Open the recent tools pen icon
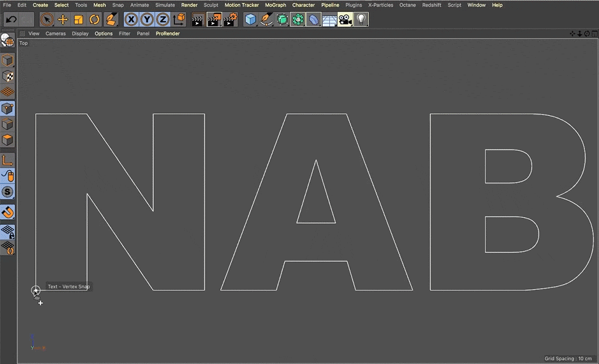 pyautogui.click(x=111, y=19)
